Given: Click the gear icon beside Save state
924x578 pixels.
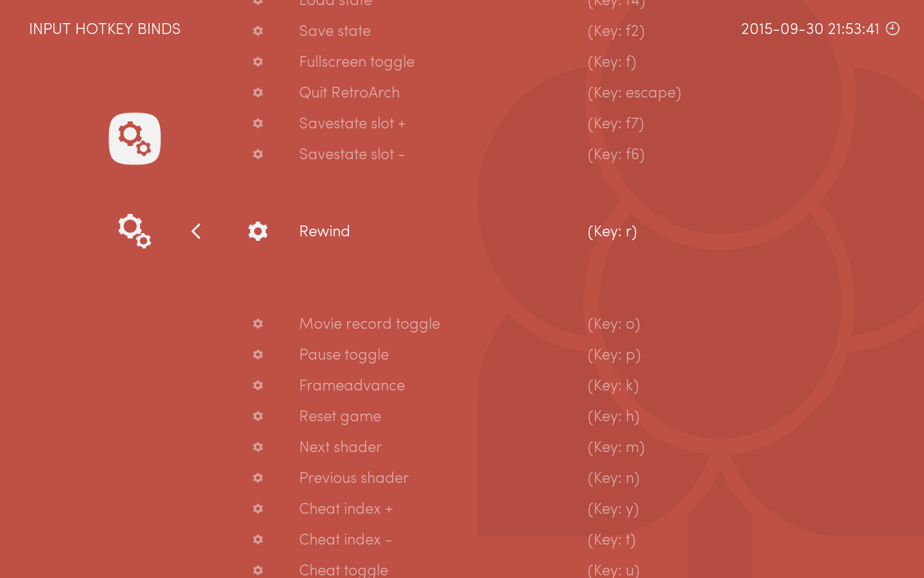Looking at the screenshot, I should pos(258,31).
